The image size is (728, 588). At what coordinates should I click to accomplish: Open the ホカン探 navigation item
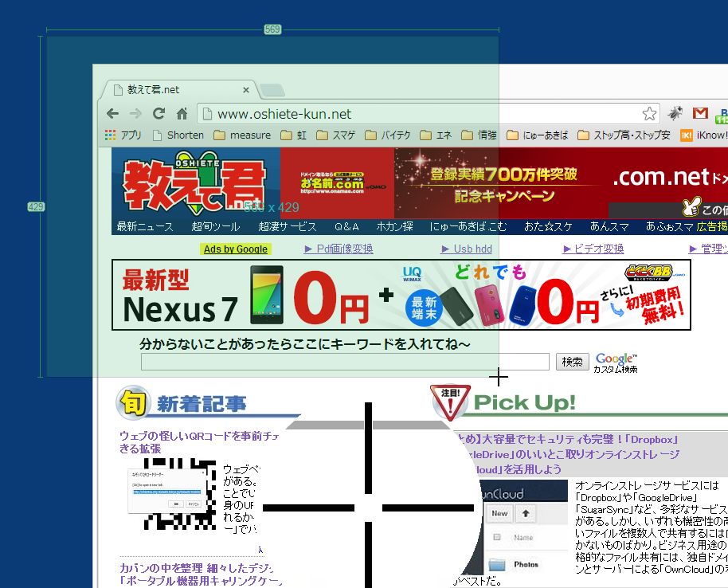coord(394,226)
